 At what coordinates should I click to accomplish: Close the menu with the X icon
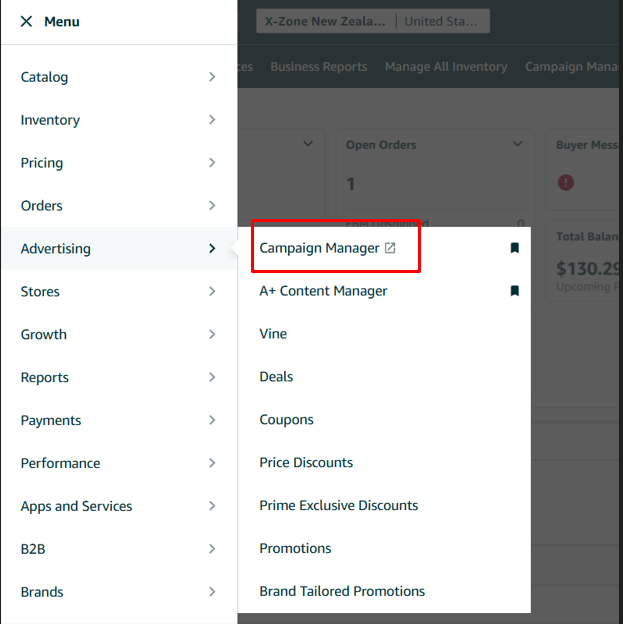coord(26,21)
